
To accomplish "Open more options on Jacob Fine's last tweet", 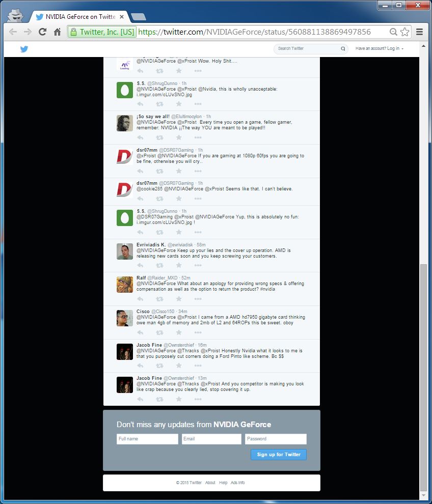I will pyautogui.click(x=198, y=399).
